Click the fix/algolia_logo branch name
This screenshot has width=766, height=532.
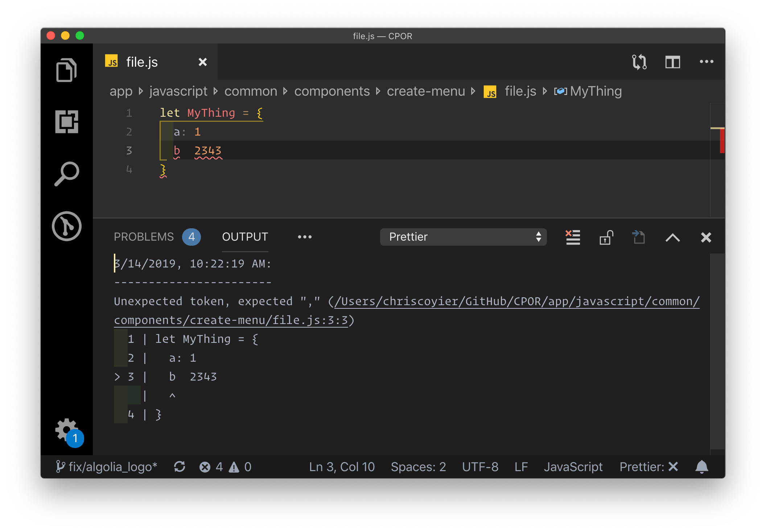point(112,467)
